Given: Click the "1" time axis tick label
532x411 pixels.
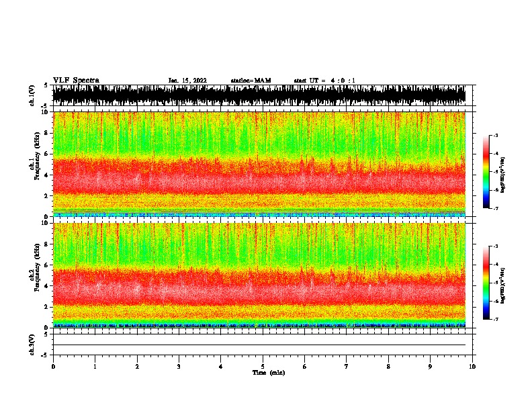Looking at the screenshot, I should [95, 367].
